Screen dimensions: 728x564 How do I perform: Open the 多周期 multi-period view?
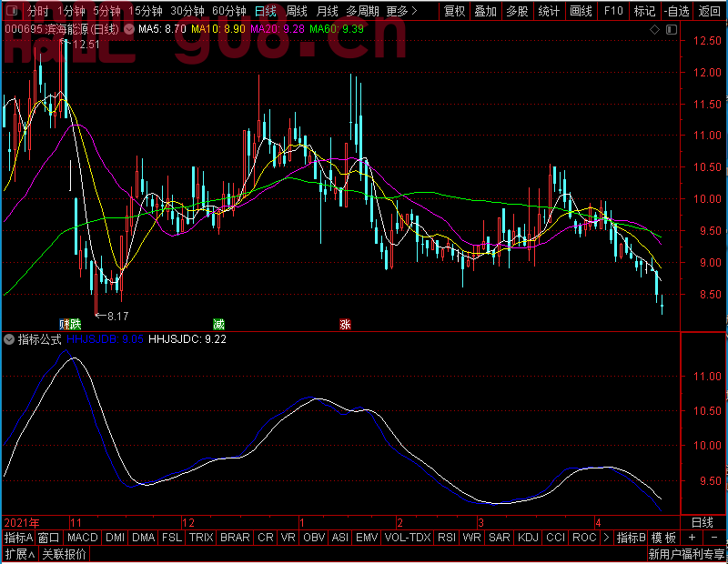click(362, 11)
